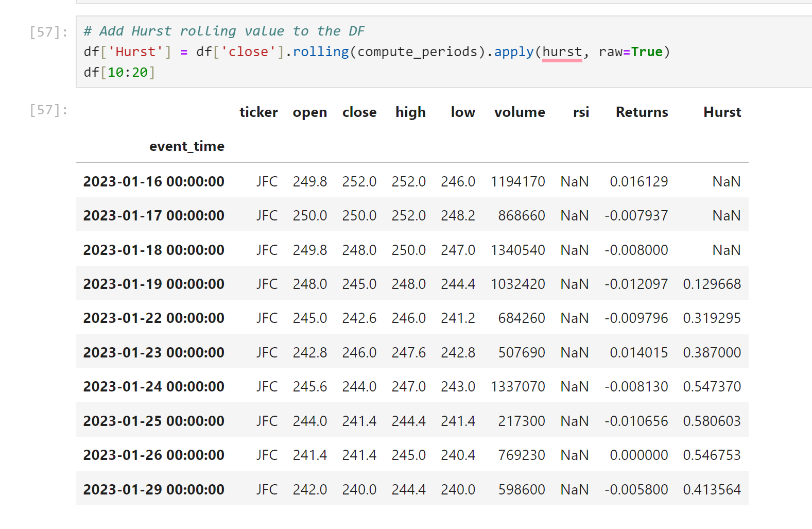The width and height of the screenshot is (812, 529).
Task: Click open value 242.0
Action: 310,489
